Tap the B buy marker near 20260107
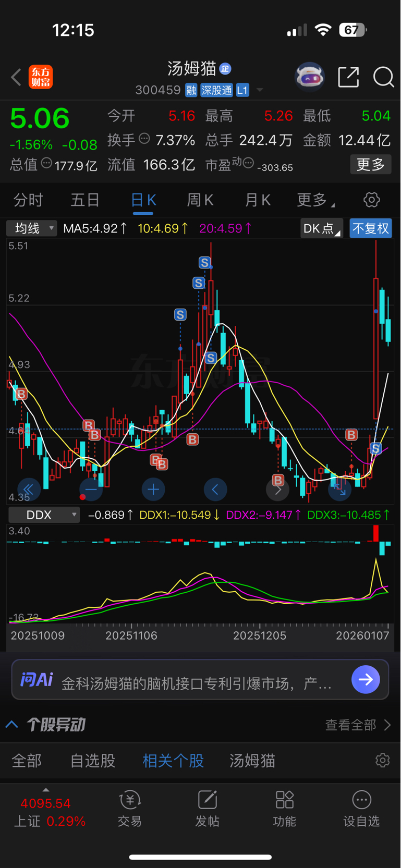This screenshot has height=868, width=401. [351, 434]
